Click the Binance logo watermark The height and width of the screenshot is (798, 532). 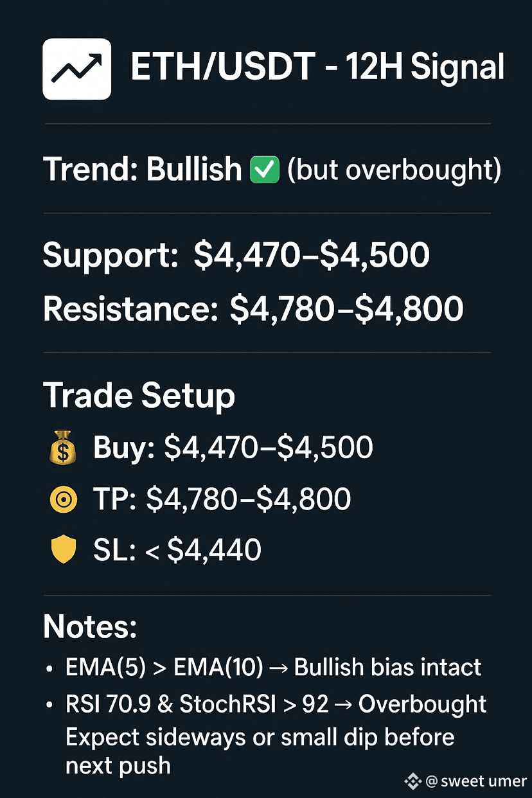412,781
